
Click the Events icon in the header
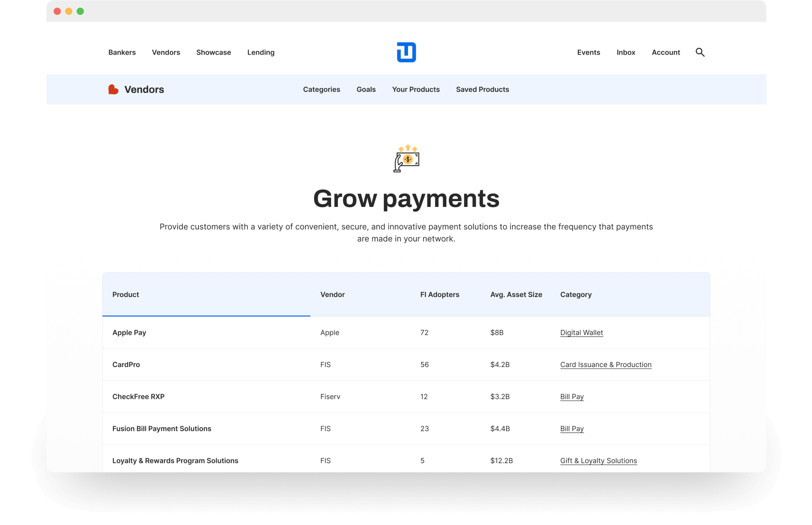[x=588, y=52]
